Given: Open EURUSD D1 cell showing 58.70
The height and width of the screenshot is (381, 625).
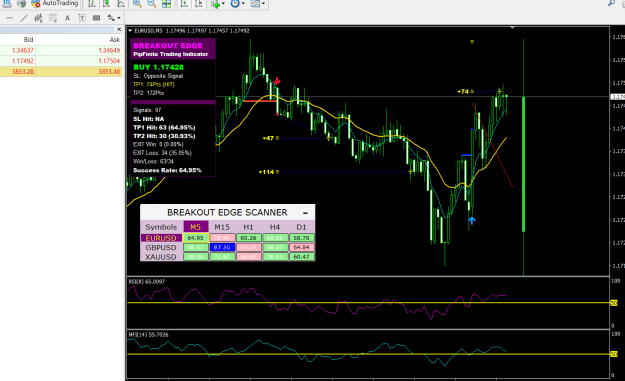Looking at the screenshot, I should coord(301,238).
